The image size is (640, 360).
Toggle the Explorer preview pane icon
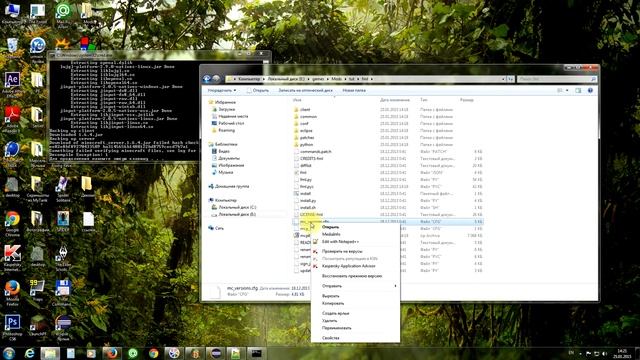578,90
